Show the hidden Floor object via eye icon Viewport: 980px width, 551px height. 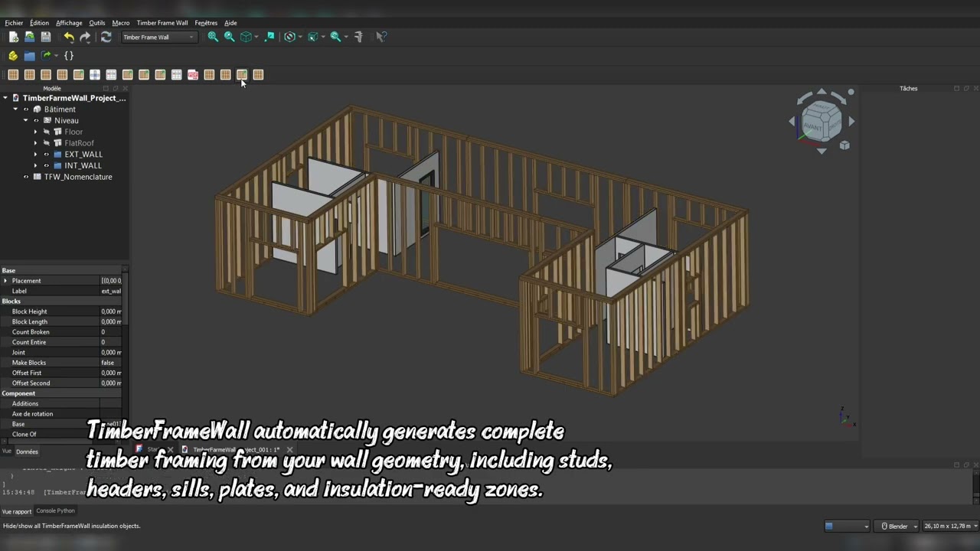(x=46, y=132)
